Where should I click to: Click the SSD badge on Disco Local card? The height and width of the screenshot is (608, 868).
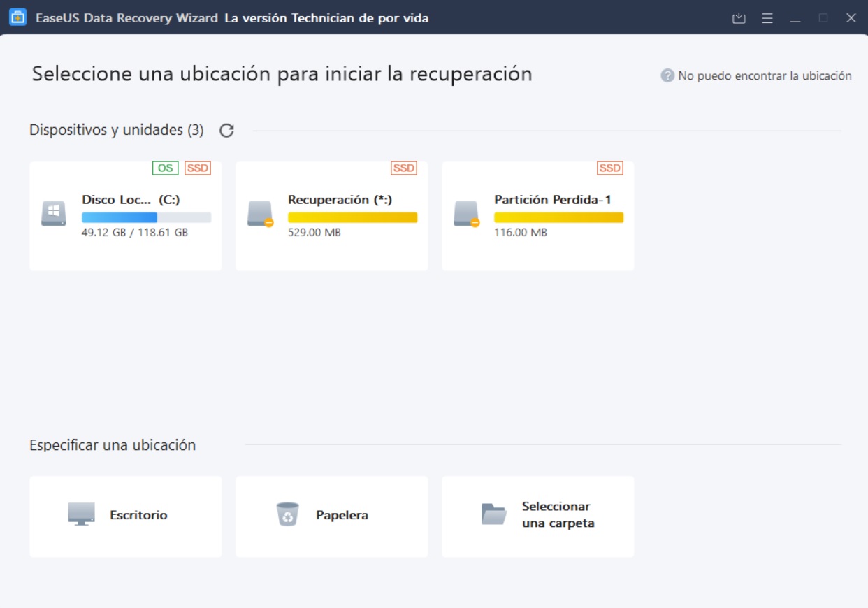click(x=198, y=168)
